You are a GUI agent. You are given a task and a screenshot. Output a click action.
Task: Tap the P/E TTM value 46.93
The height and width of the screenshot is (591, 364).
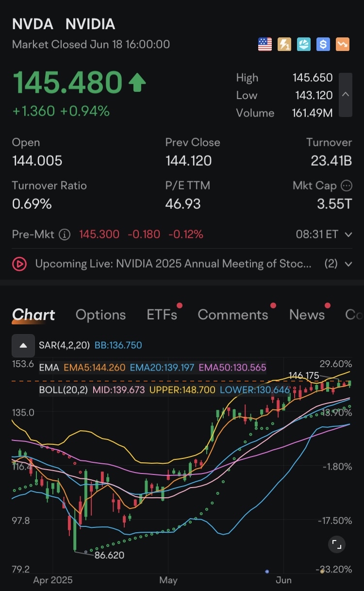183,204
